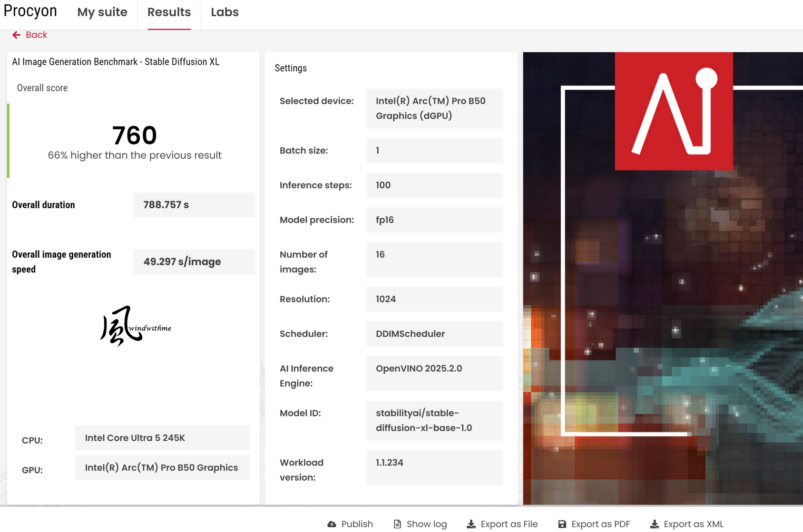Viewport: 803px width, 532px height.
Task: Click the Selected device value field
Action: (x=434, y=108)
